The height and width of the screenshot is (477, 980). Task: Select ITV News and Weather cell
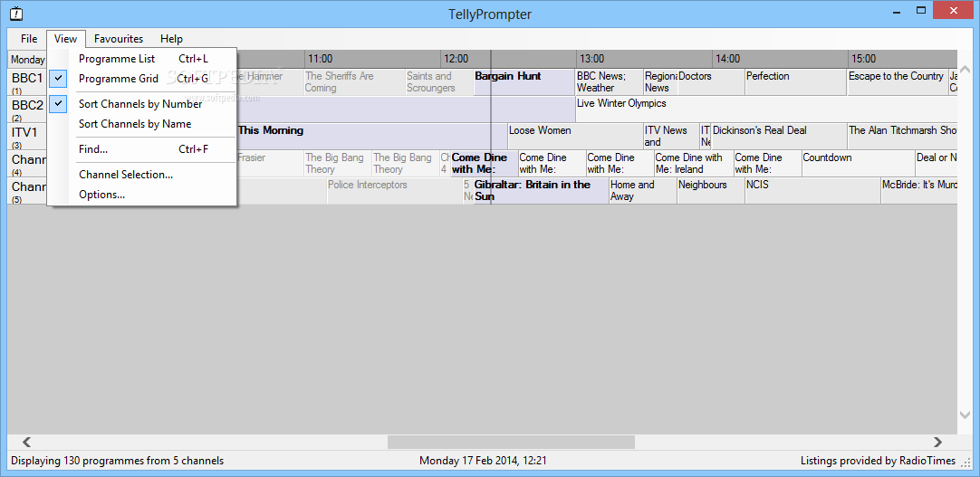tap(670, 136)
